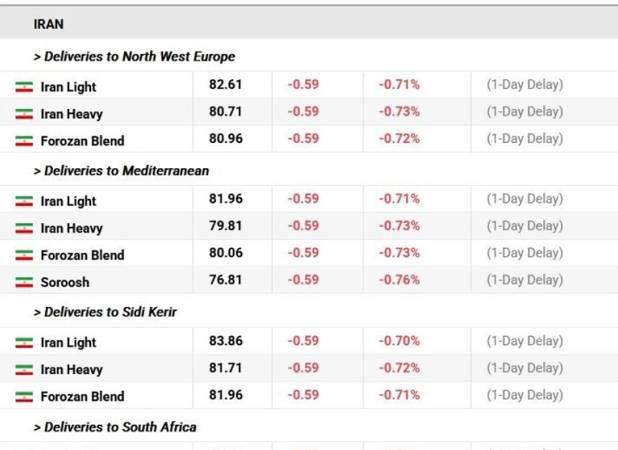618x450 pixels.
Task: Click 1-Day Delay note for Soroosh
Action: coord(525,280)
